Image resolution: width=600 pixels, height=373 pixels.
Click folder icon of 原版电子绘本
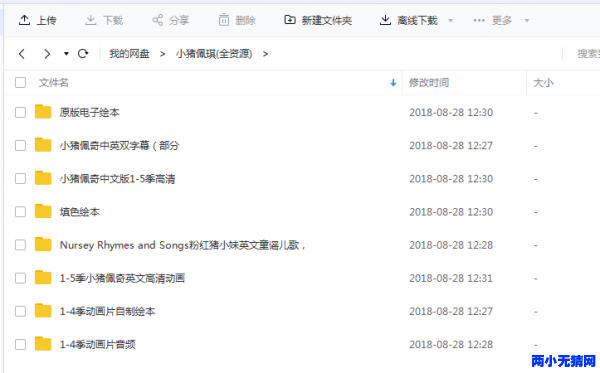click(43, 112)
